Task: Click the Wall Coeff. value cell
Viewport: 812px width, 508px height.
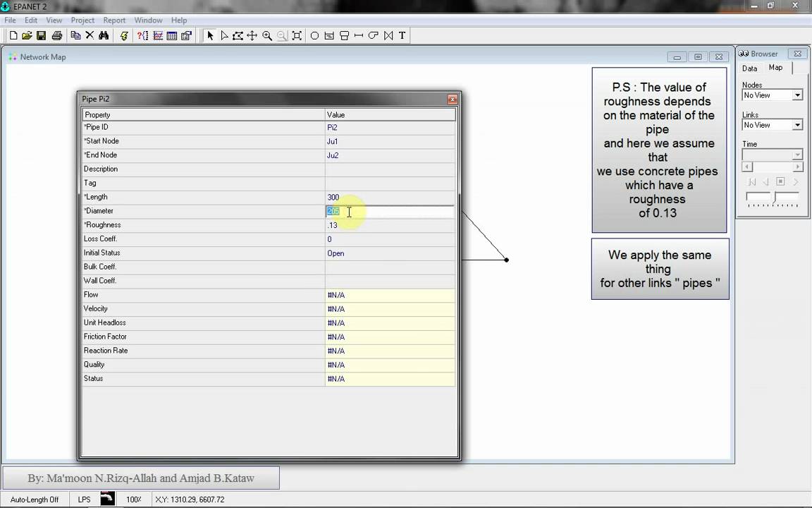Action: click(x=390, y=281)
